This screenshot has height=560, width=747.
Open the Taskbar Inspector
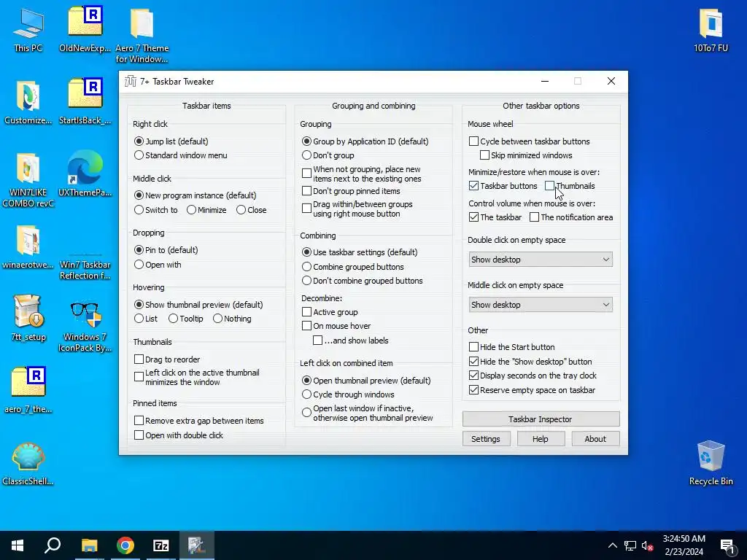pyautogui.click(x=541, y=419)
